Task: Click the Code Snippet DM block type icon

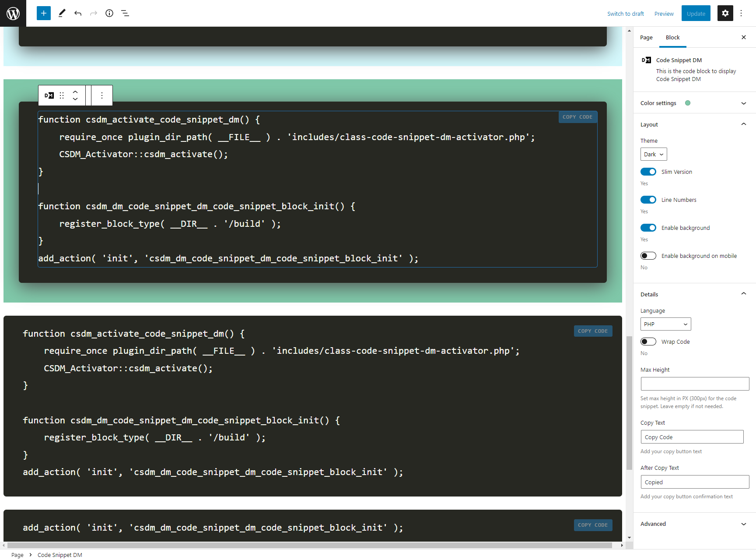Action: coord(49,95)
